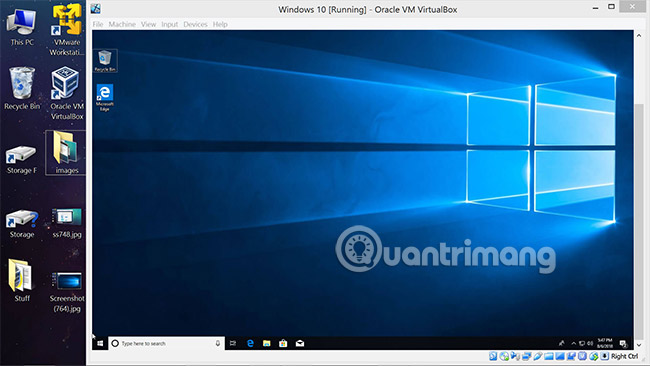Click the microphone icon in search box
The height and width of the screenshot is (366, 650).
pyautogui.click(x=218, y=343)
